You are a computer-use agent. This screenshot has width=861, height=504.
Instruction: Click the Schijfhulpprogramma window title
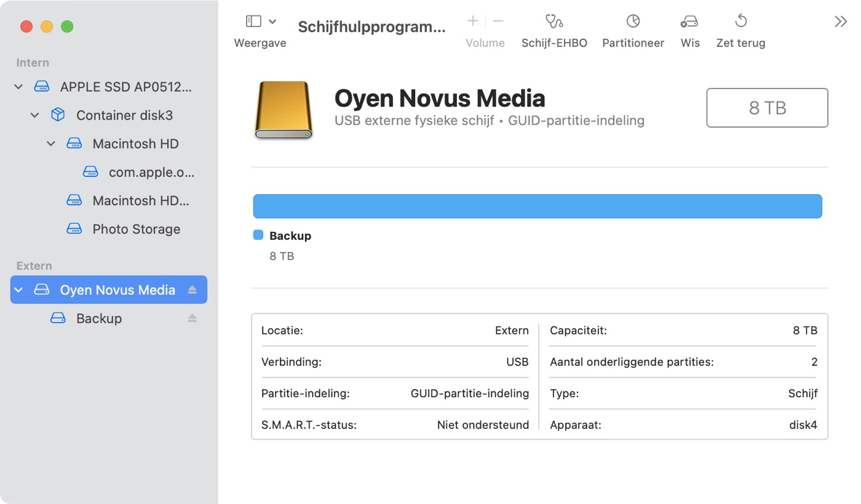[x=371, y=27]
